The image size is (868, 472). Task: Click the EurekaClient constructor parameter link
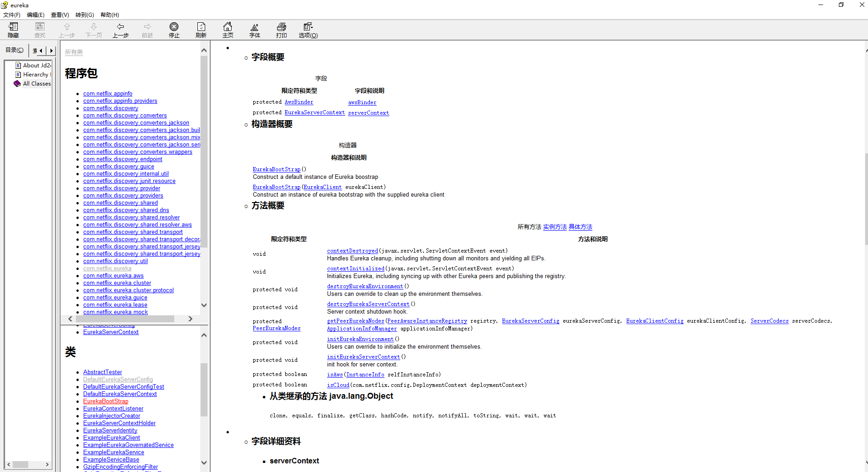pyautogui.click(x=323, y=187)
